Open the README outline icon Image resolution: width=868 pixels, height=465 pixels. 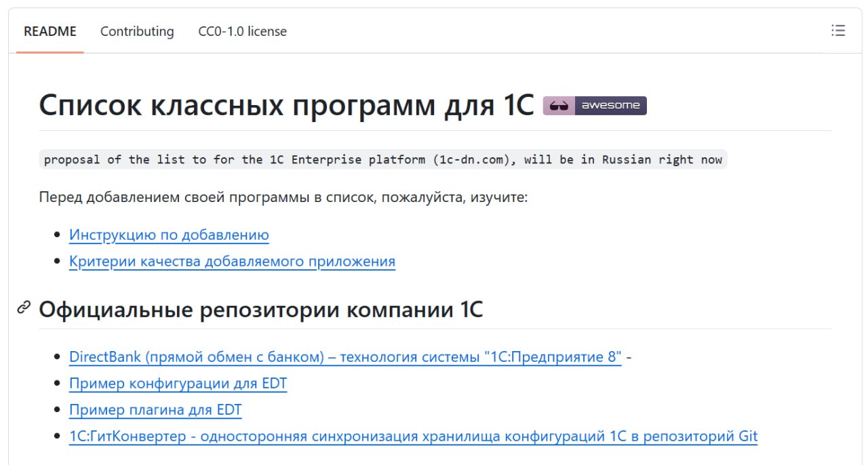click(838, 31)
